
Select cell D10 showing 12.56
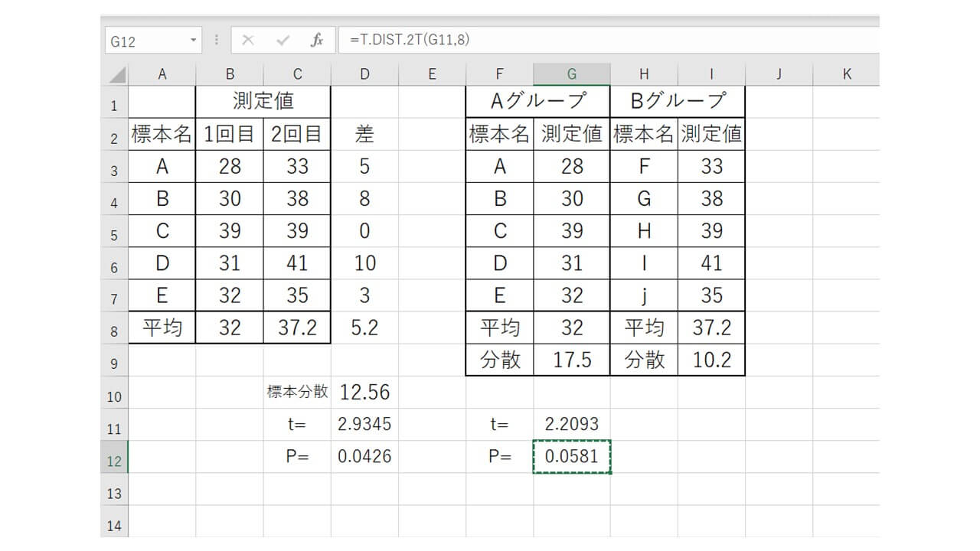pyautogui.click(x=364, y=393)
